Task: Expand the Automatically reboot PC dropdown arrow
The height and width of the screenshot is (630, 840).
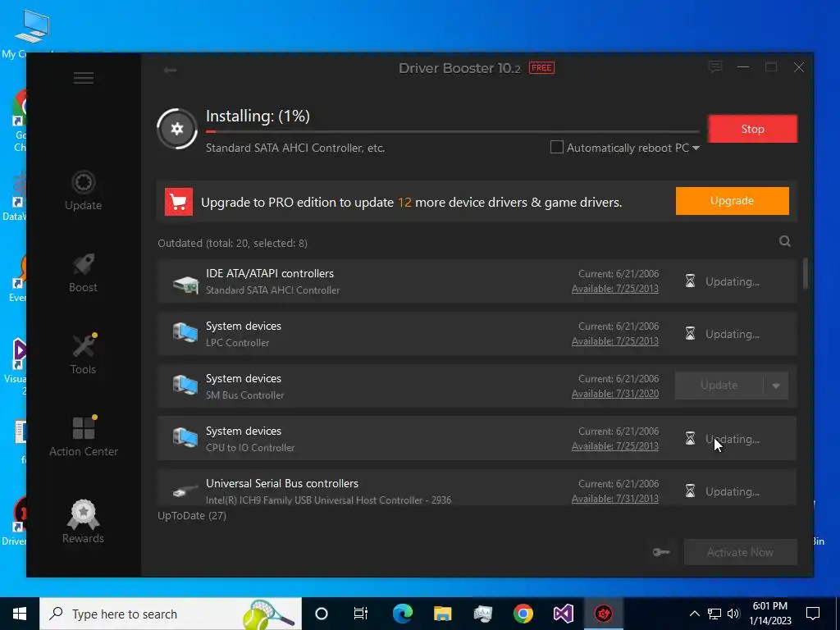Action: click(696, 148)
